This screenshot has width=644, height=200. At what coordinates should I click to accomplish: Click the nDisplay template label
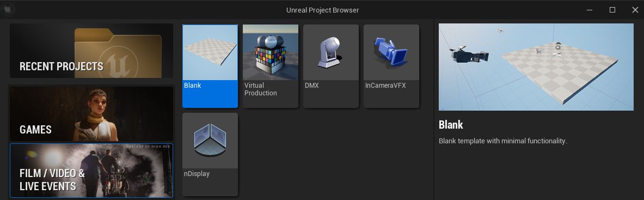pyautogui.click(x=197, y=174)
